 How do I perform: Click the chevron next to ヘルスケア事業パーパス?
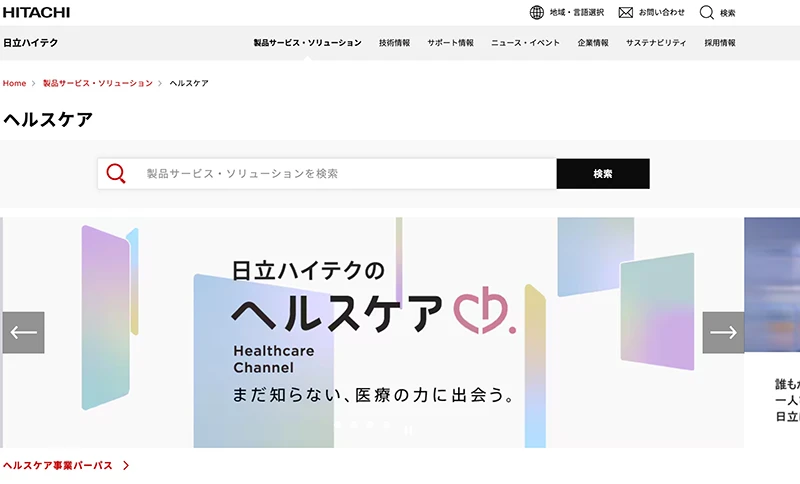click(x=126, y=465)
